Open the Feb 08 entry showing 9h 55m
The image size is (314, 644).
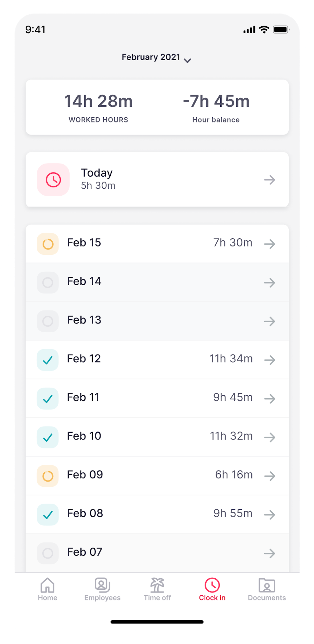coord(157,514)
